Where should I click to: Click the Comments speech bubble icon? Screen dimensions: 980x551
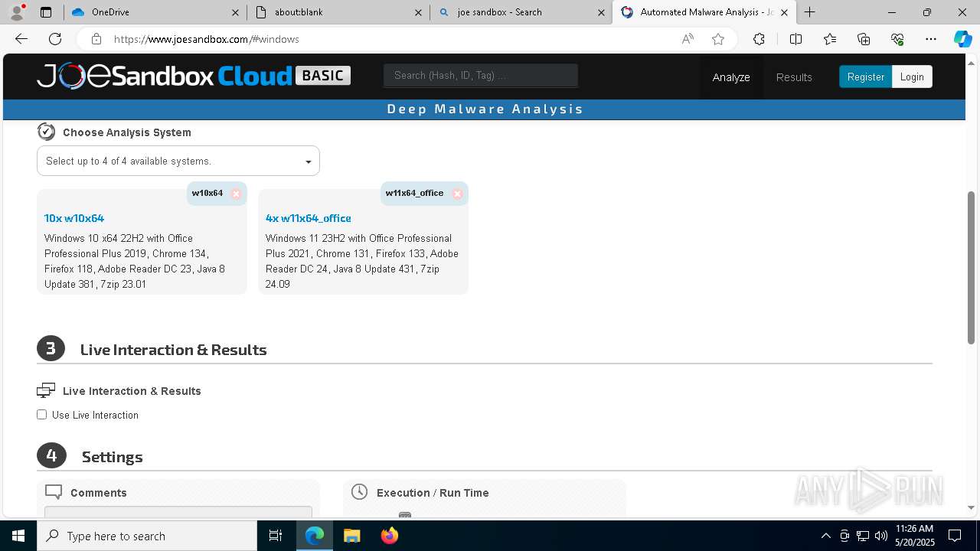pos(54,492)
